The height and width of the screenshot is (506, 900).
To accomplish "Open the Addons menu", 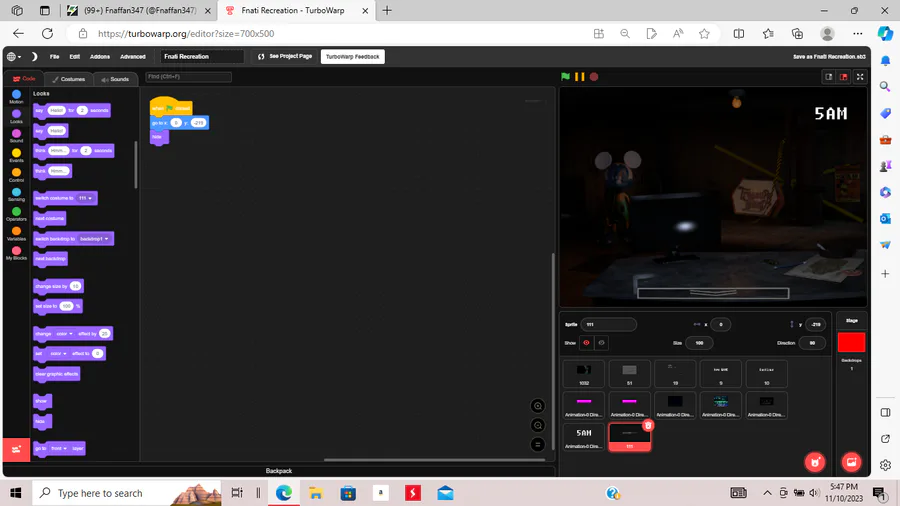I will pos(100,56).
